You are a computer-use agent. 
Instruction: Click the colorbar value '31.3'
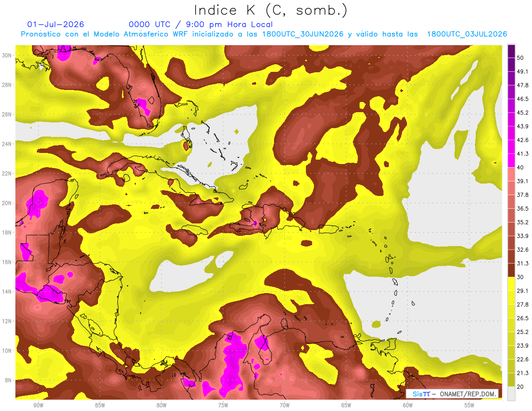tap(523, 263)
